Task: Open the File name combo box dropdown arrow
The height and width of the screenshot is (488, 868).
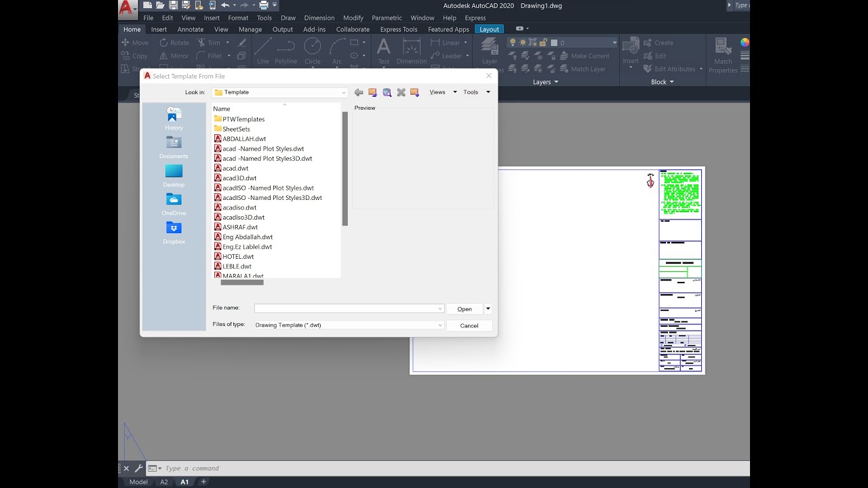Action: coord(440,309)
